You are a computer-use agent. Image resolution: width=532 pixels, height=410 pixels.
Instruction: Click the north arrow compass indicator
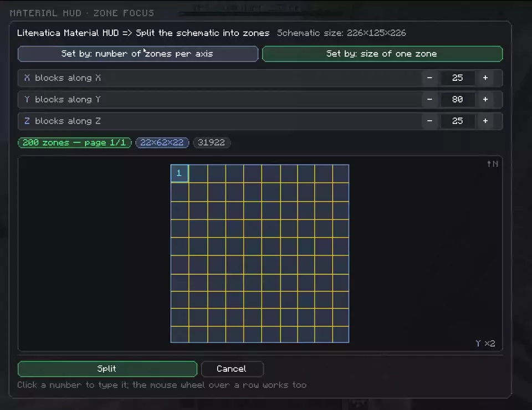point(492,164)
